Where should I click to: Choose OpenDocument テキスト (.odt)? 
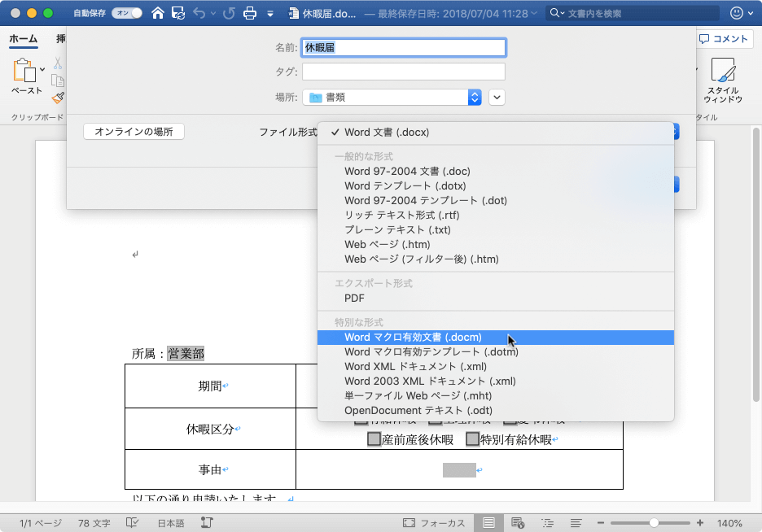(496, 411)
